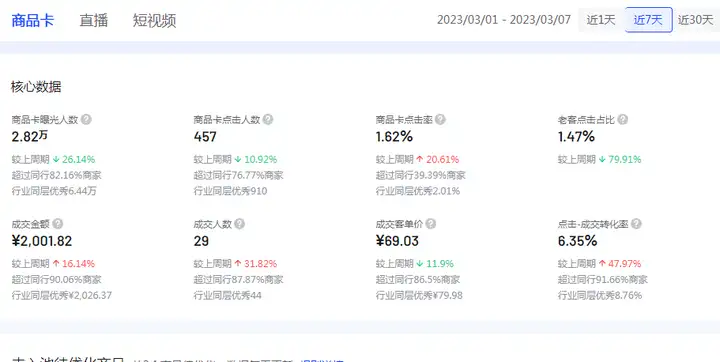Select the 近7天 time range
Image resolution: width=720 pixels, height=362 pixels.
point(648,20)
